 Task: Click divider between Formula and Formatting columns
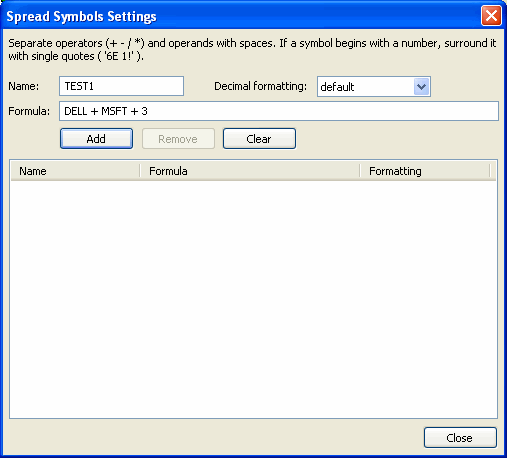(360, 171)
